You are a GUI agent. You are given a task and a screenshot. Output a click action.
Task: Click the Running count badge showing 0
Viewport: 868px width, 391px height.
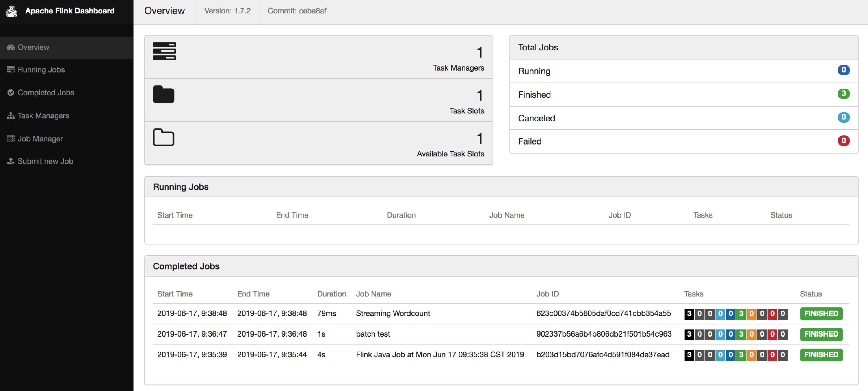(x=844, y=70)
